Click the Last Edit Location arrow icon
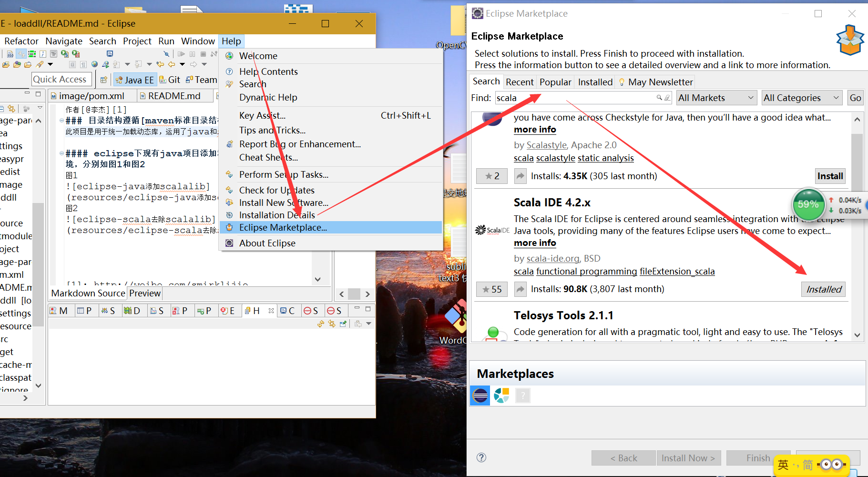The width and height of the screenshot is (868, 477). pyautogui.click(x=160, y=64)
